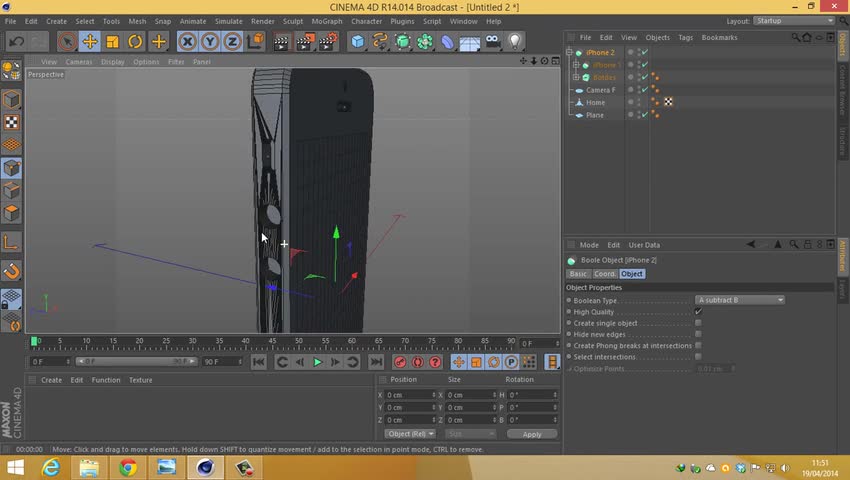Viewport: 850px width, 480px height.
Task: Open the MoGraph menu
Action: [x=326, y=21]
